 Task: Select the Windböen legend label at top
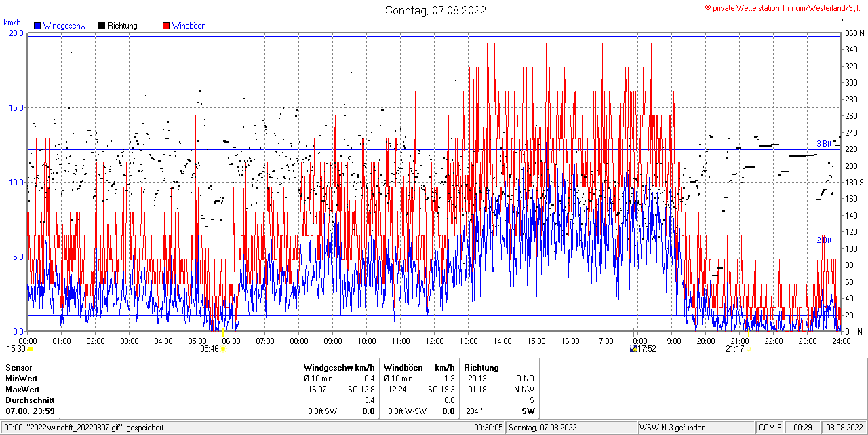click(x=189, y=26)
